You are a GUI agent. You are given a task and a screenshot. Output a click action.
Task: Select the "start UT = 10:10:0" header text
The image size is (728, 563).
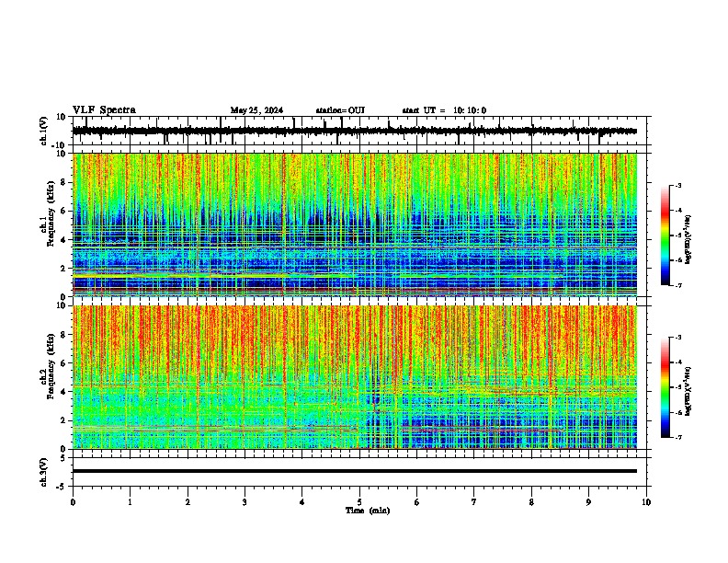[x=444, y=110]
